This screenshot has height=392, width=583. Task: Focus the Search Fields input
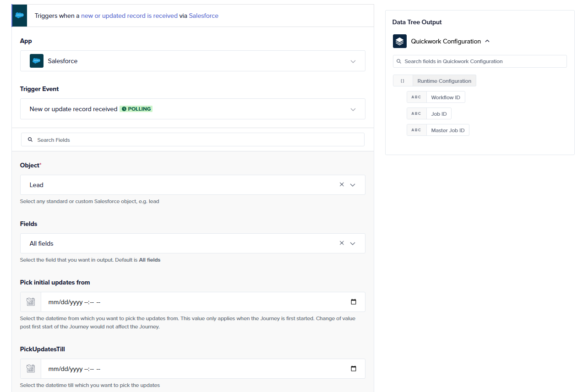coord(193,140)
